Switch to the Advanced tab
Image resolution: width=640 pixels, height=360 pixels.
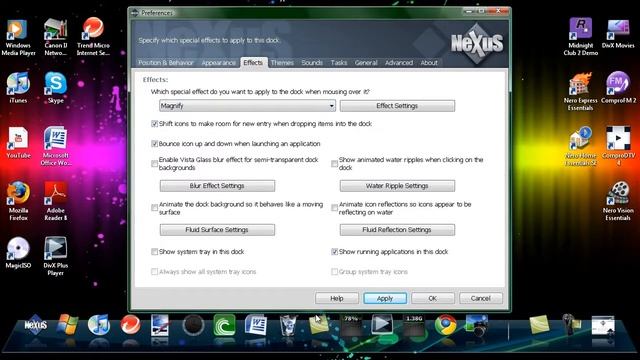(x=399, y=63)
